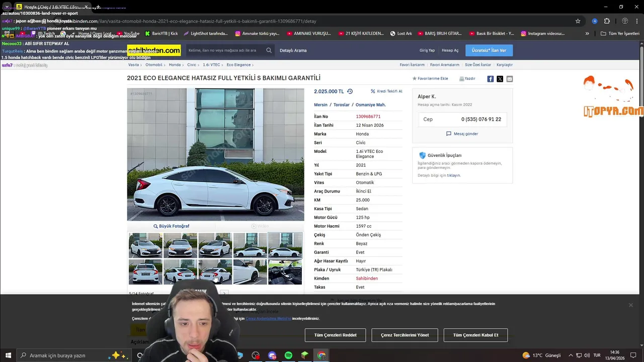Click the Giriş Yap link

[427, 50]
